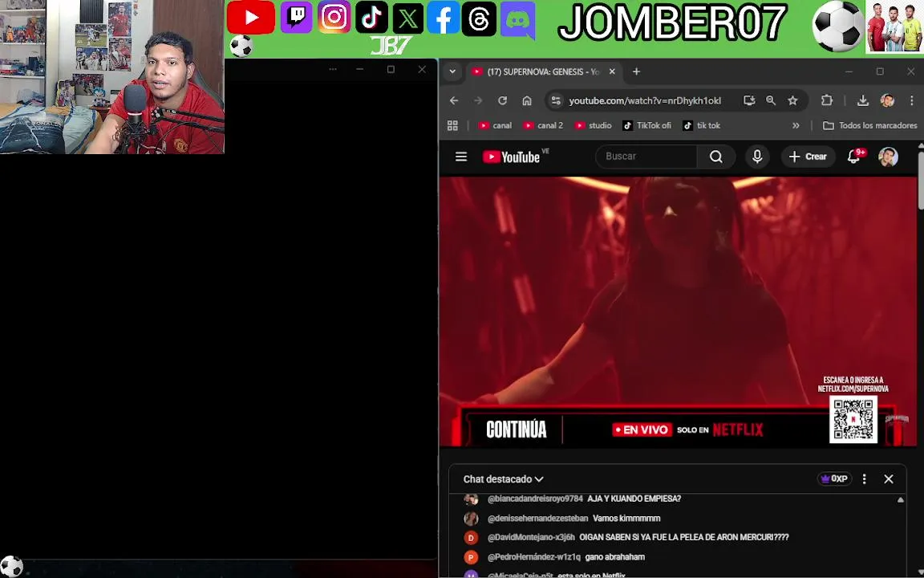Viewport: 924px width, 578px height.
Task: Click the Crear button
Action: pos(808,157)
